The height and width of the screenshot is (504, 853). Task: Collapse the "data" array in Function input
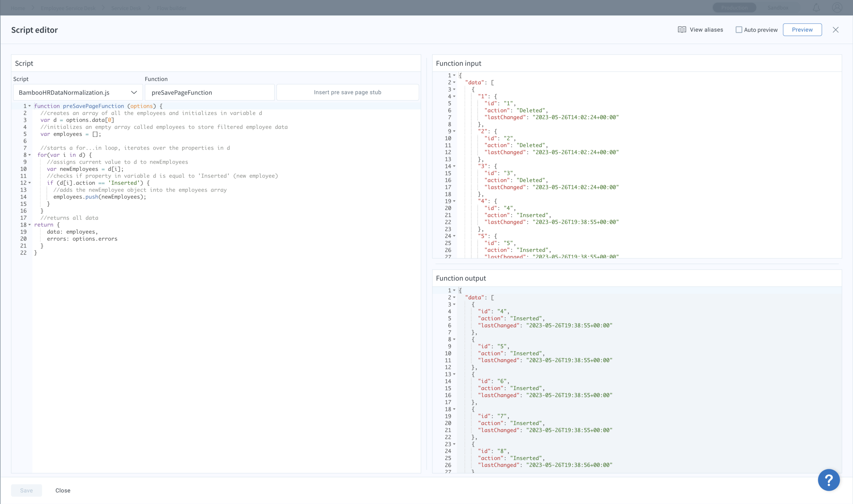454,83
